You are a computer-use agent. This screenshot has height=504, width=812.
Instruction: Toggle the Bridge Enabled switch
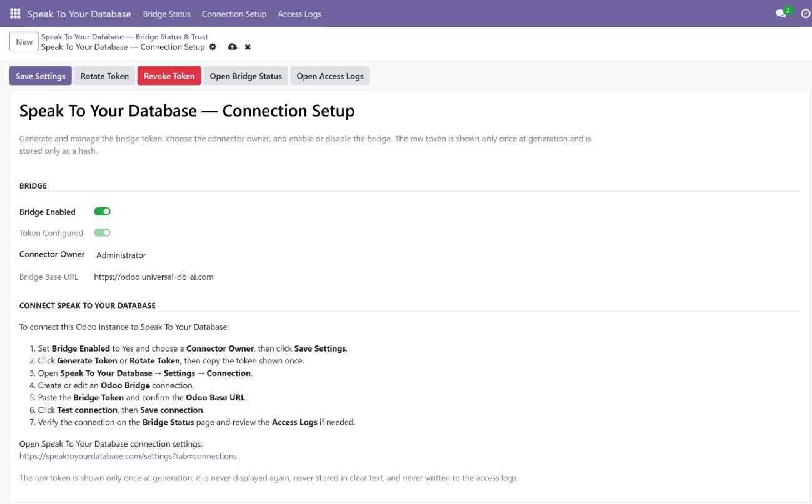[102, 212]
